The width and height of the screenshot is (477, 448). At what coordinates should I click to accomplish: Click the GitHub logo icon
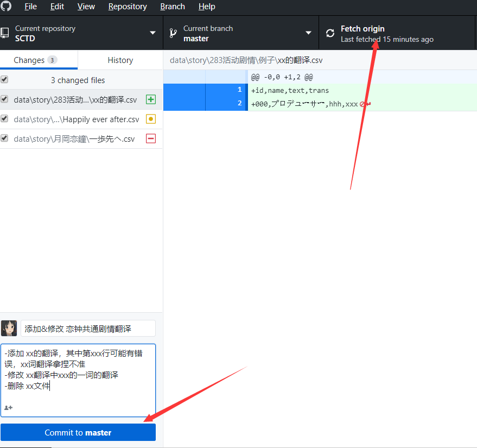click(x=5, y=6)
